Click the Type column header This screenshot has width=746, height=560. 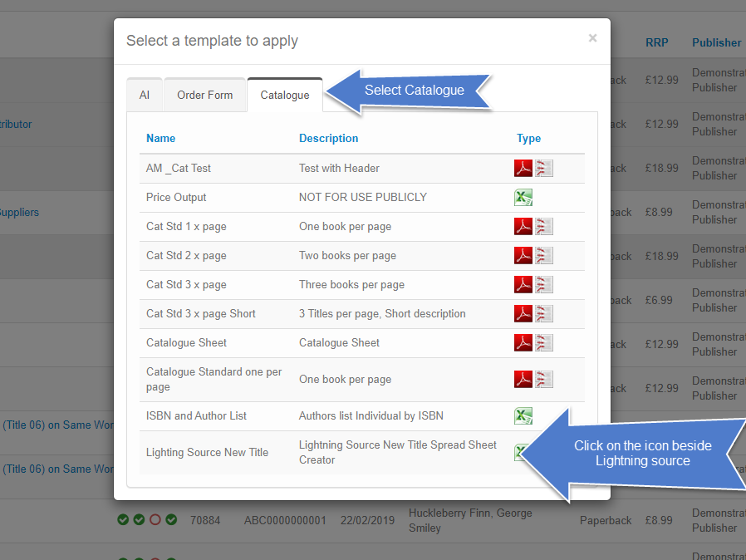[528, 139]
